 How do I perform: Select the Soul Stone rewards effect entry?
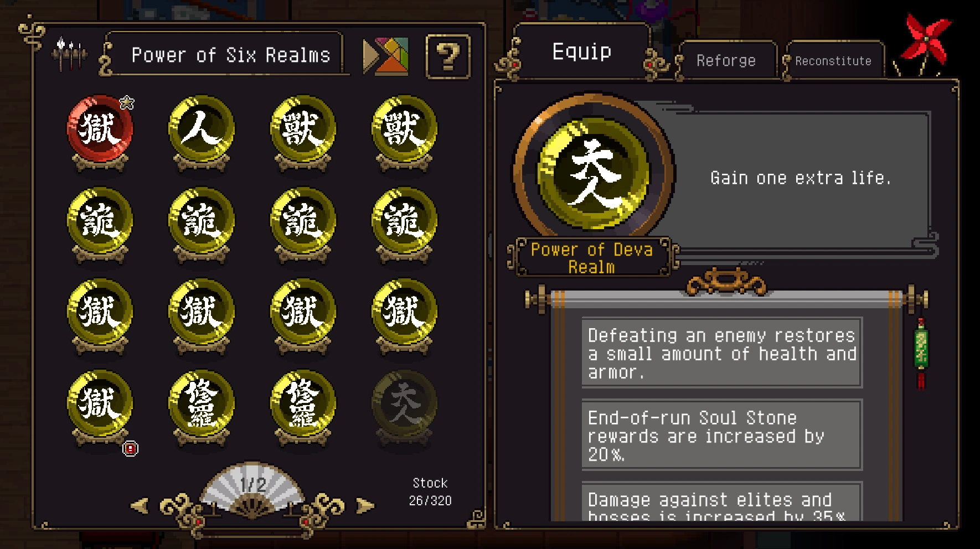[722, 435]
